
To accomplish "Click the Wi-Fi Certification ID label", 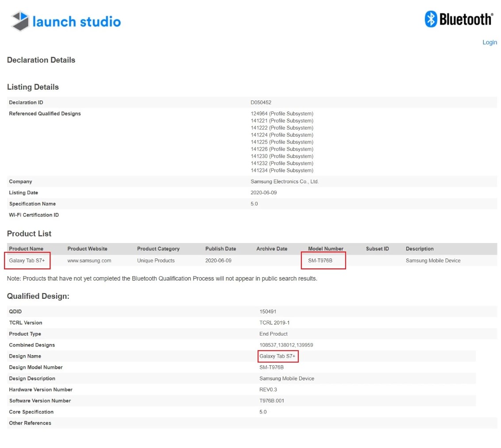I will pyautogui.click(x=34, y=215).
